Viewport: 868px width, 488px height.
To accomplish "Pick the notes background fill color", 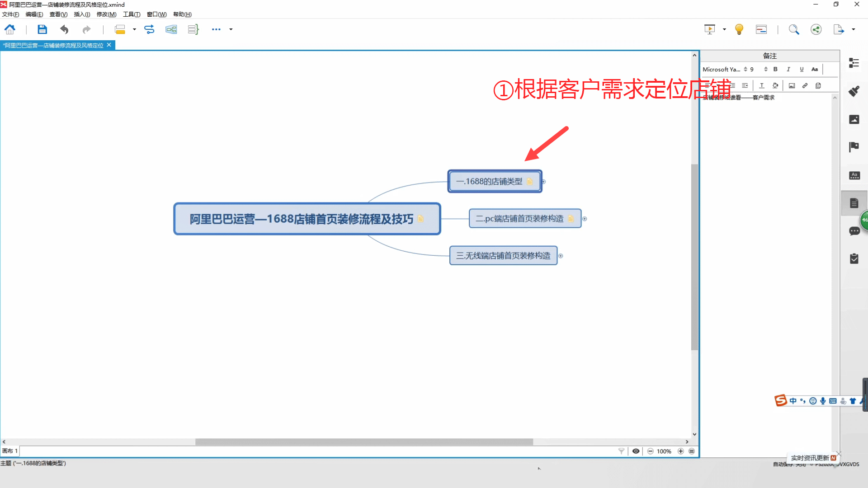I will [x=775, y=85].
